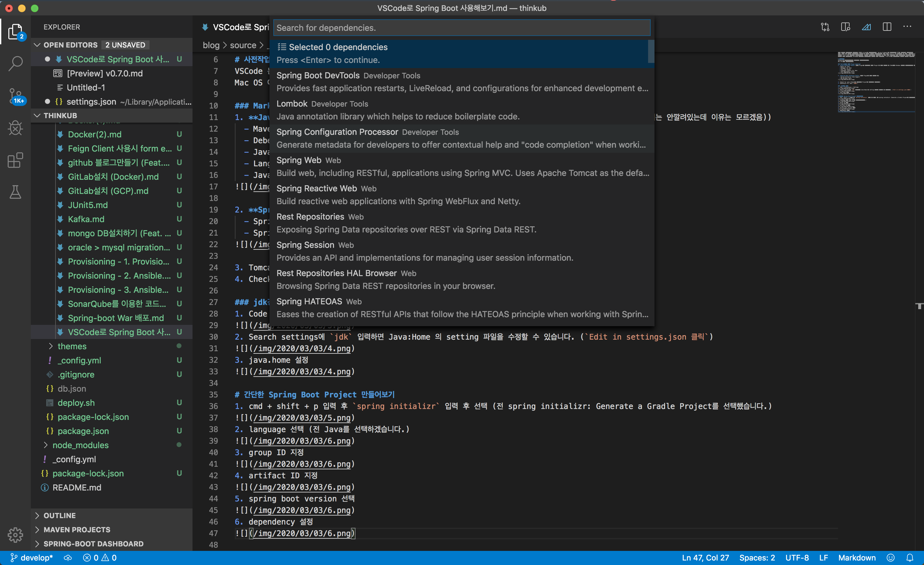Open [Preview] v0.7.0.md in open editors
This screenshot has width=924, height=565.
click(x=112, y=73)
